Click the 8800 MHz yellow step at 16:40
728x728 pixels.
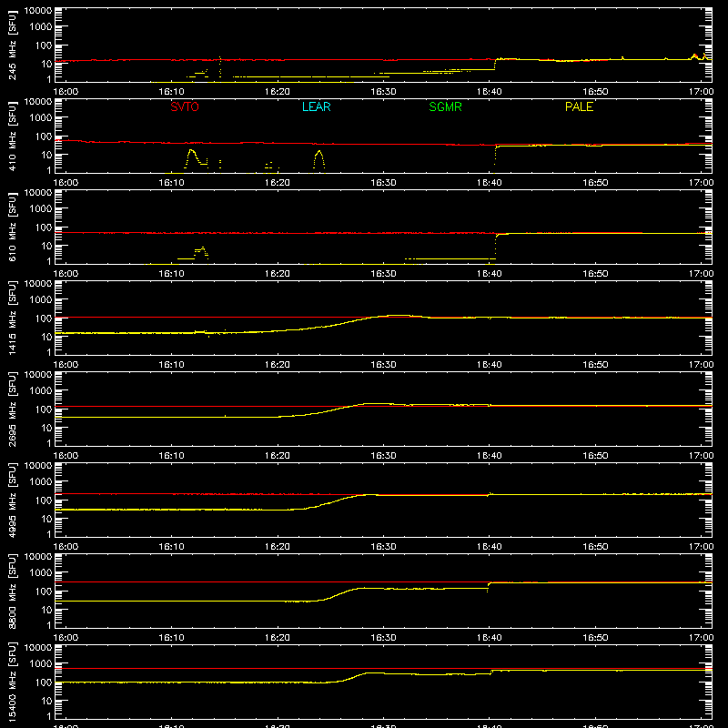pyautogui.click(x=488, y=586)
